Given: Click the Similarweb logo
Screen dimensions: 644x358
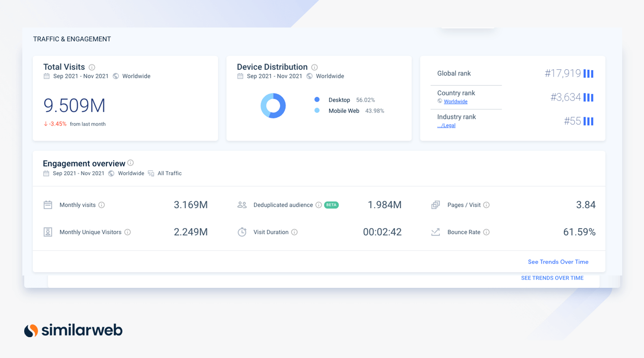Looking at the screenshot, I should (x=73, y=330).
